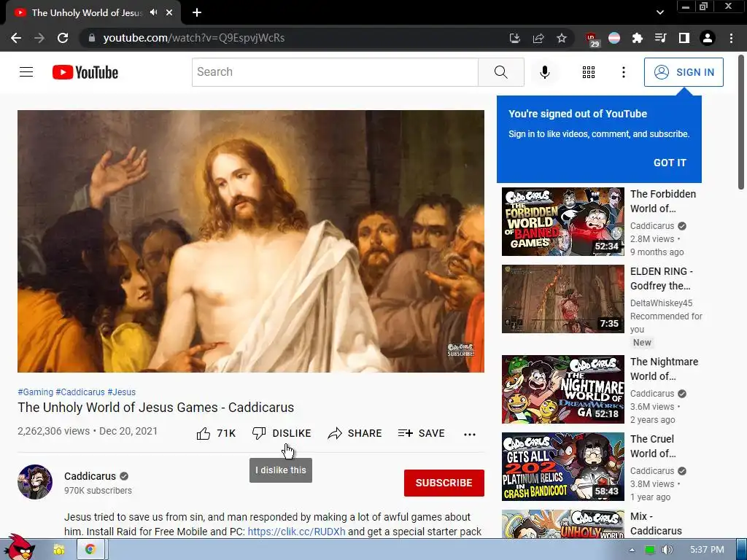Select The Unholy World of Jesus tab
This screenshot has width=747, height=560.
[x=88, y=13]
